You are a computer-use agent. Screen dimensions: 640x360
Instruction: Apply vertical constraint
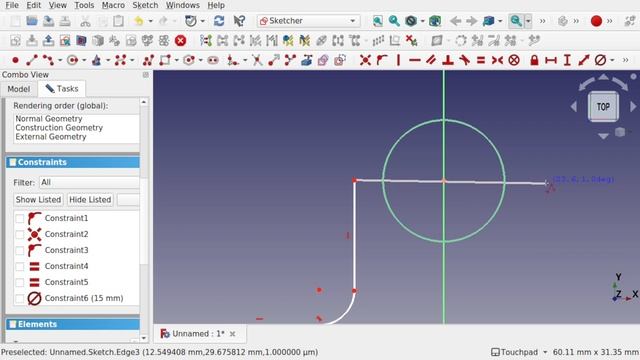[398, 60]
